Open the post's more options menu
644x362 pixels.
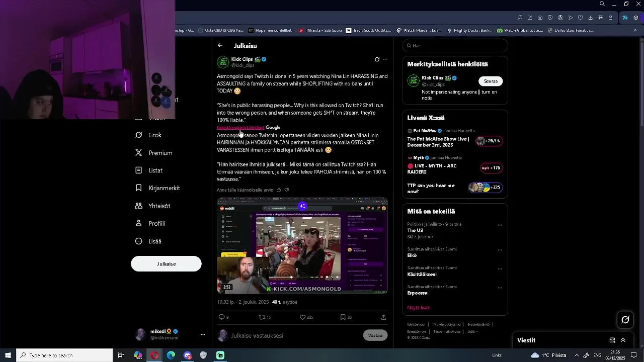click(385, 59)
